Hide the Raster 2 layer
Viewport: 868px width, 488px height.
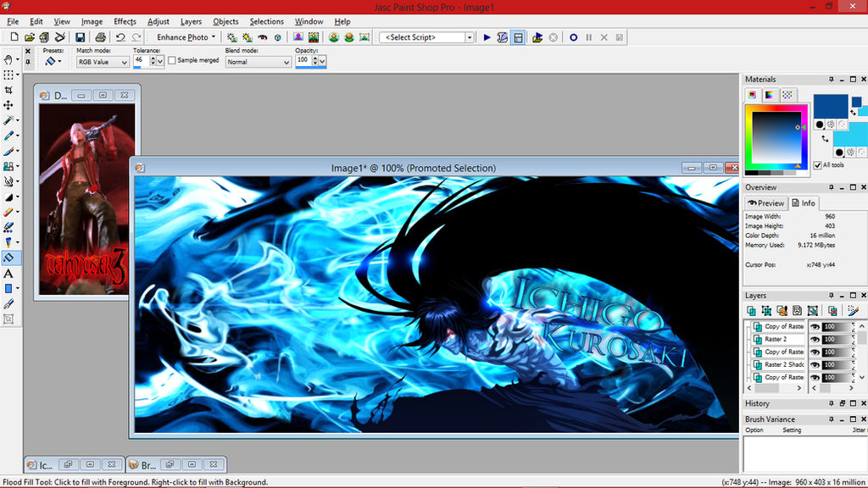(815, 339)
